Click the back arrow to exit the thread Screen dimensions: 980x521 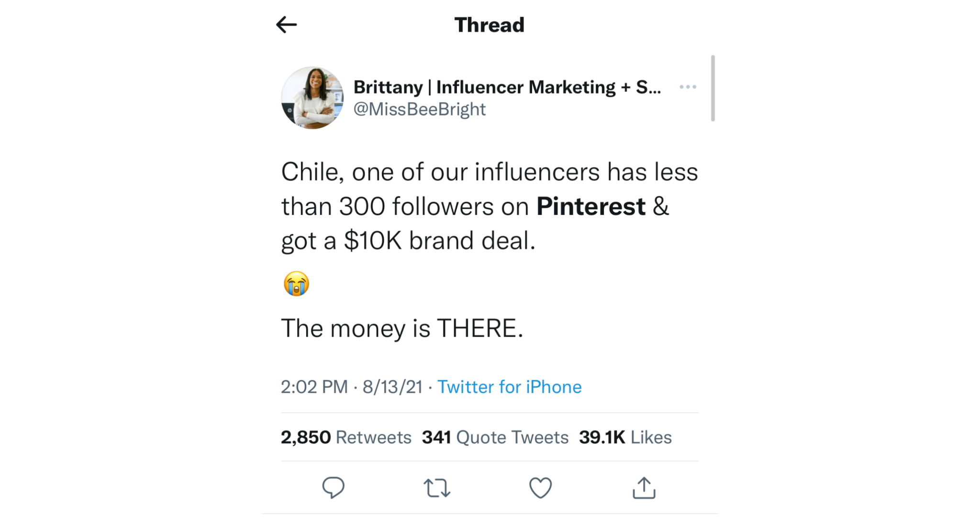click(x=286, y=24)
